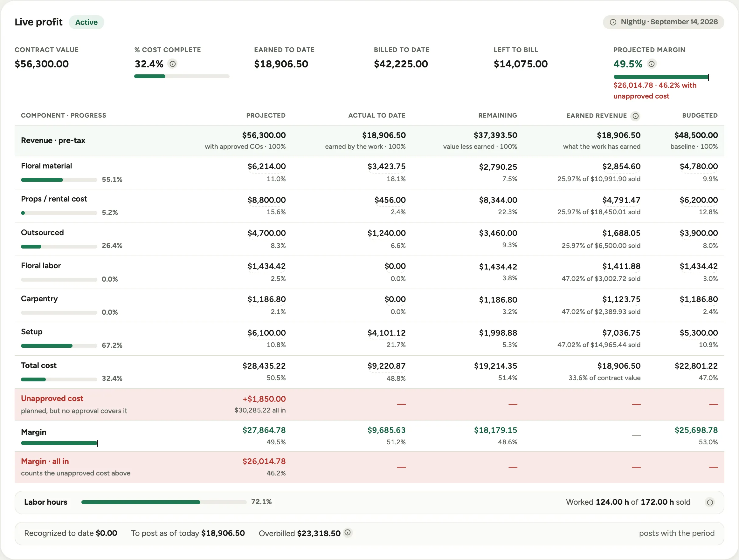The image size is (739, 560).
Task: Click Outsourced remaining $3,460.00 value
Action: 498,233
